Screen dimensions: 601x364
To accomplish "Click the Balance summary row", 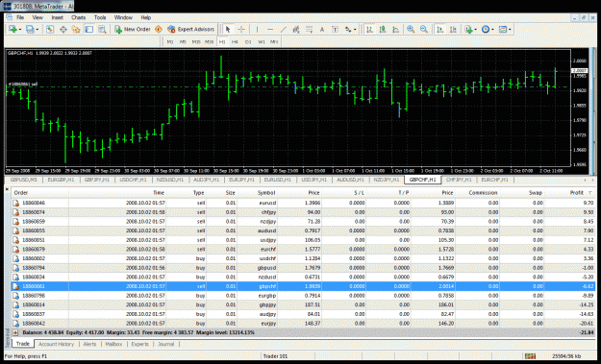I will coord(303,332).
